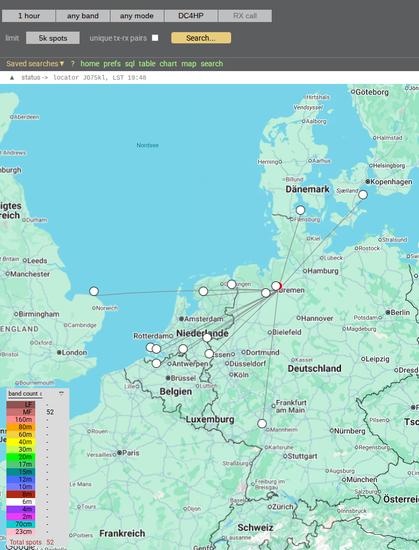Viewport: 419px width, 550px height.
Task: Click the Berlin city label on map
Action: tap(400, 312)
